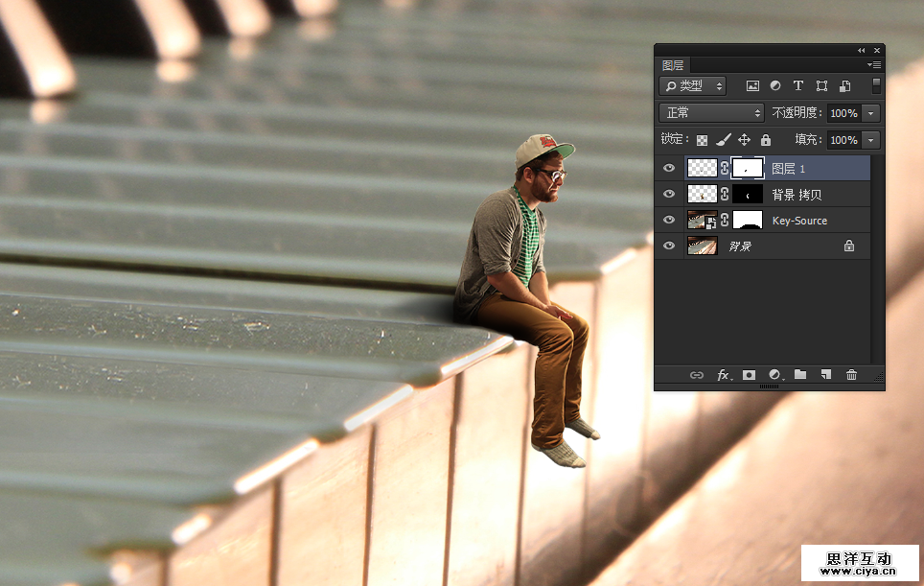Create a new layer with the page icon
The width and height of the screenshot is (924, 586).
[825, 375]
